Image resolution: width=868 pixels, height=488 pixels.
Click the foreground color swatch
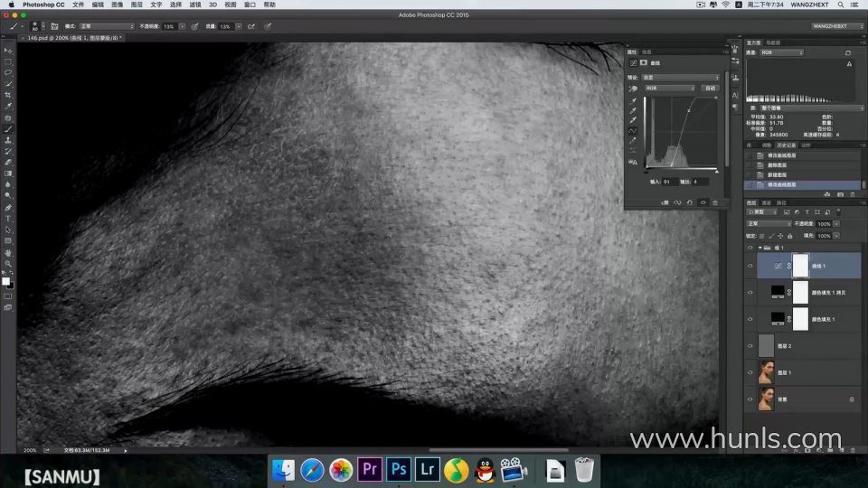pyautogui.click(x=5, y=281)
